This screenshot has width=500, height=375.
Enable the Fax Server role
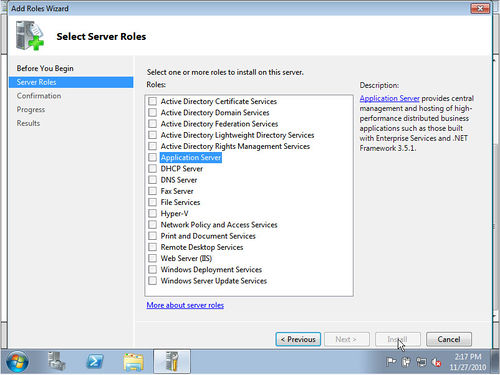[152, 191]
